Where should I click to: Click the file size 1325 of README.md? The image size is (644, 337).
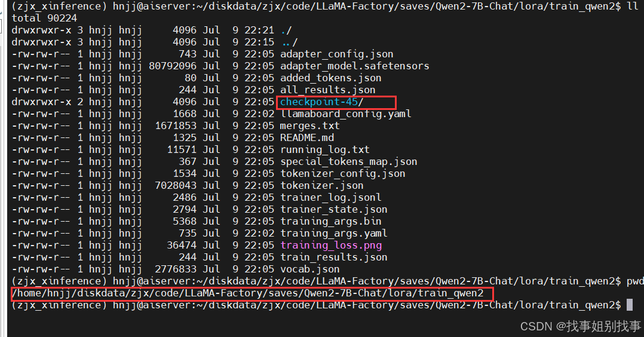(185, 137)
